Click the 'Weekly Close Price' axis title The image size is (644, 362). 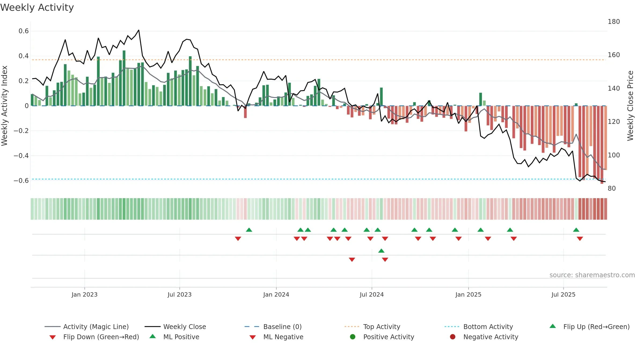point(630,106)
